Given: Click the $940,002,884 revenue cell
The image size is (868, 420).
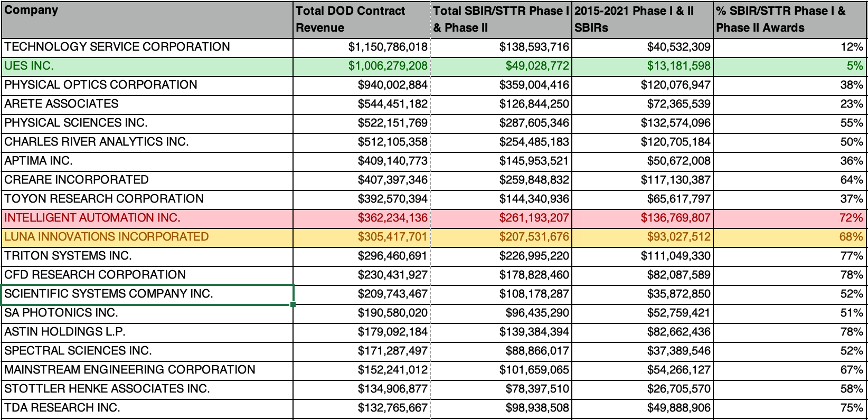Looking at the screenshot, I should [362, 85].
